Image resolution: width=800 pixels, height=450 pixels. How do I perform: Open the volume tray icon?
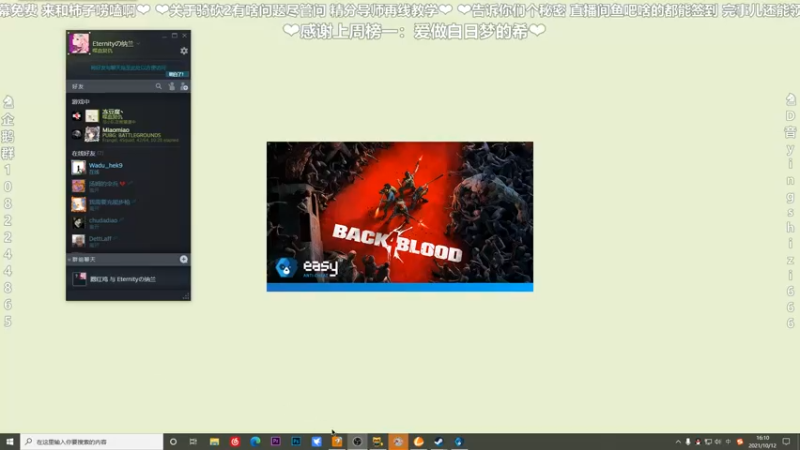[718, 442]
